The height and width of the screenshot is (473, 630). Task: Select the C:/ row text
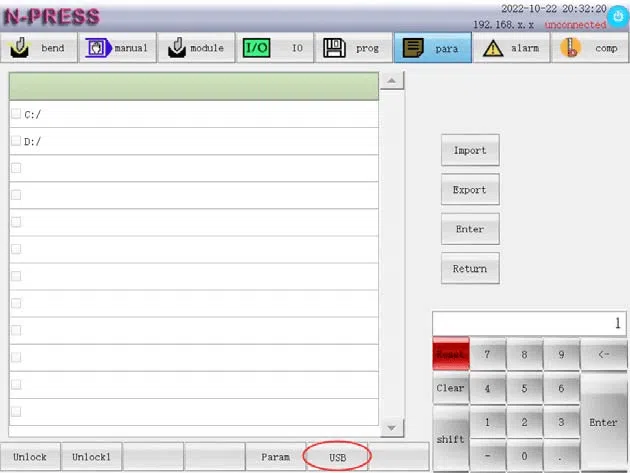pos(33,115)
